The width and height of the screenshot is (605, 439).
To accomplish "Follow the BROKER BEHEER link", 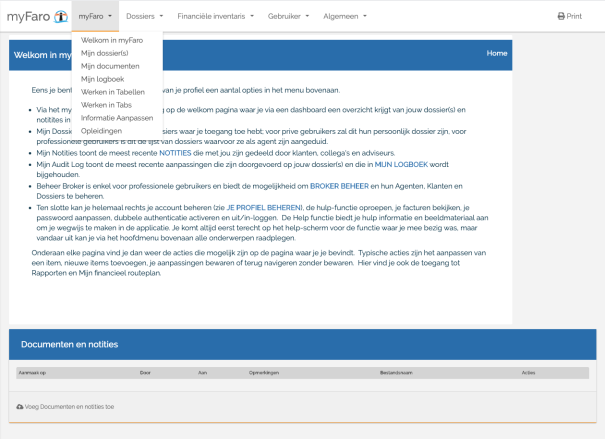I will (340, 186).
